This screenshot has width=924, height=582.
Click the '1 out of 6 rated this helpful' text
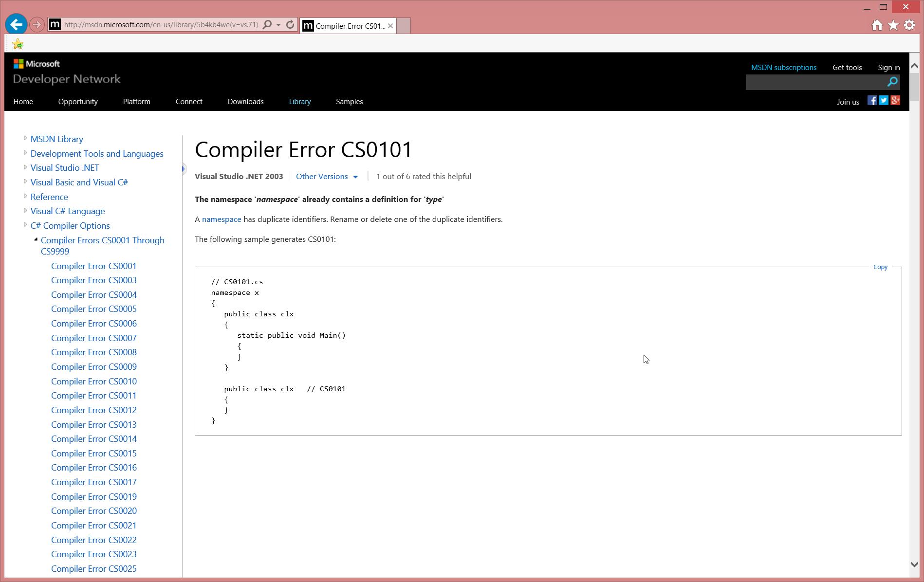point(424,176)
